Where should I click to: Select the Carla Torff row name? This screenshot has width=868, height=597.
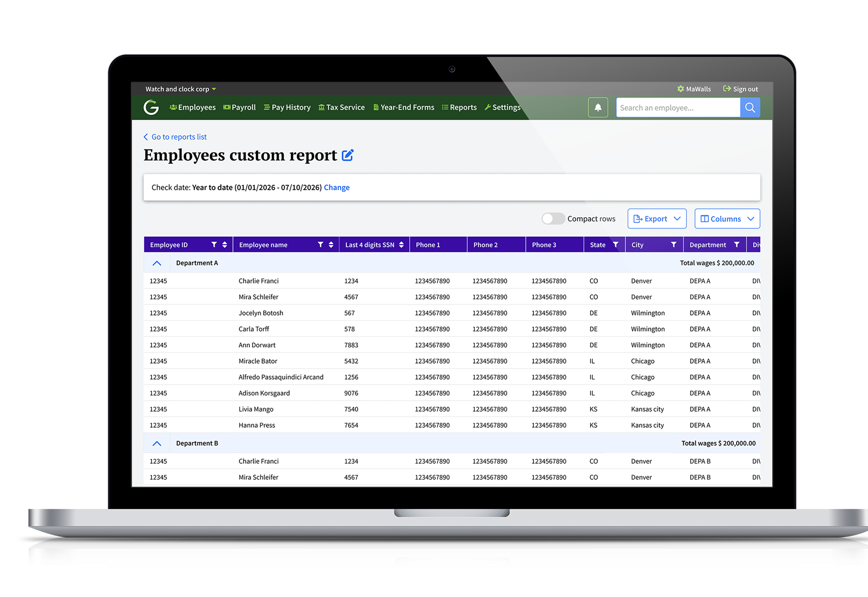click(x=254, y=329)
